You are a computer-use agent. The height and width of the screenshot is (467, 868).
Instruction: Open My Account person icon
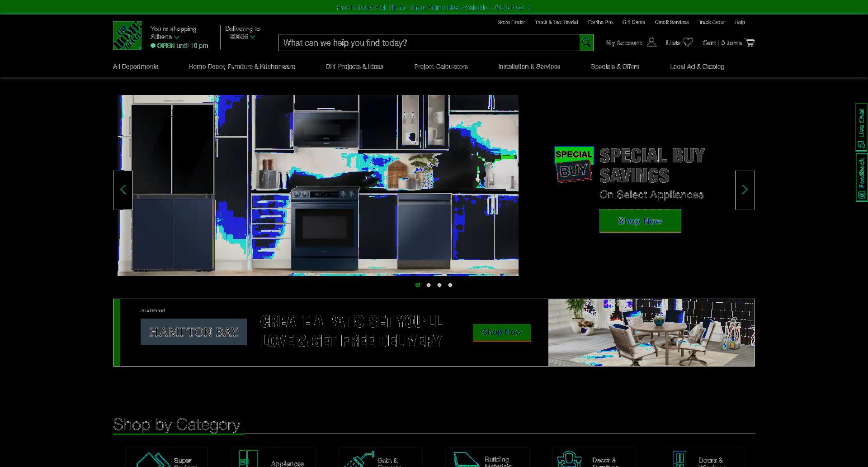[x=651, y=43]
